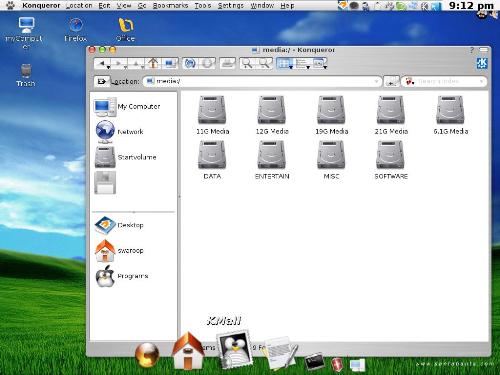Open the DATA drive
The height and width of the screenshot is (375, 500).
pos(212,160)
